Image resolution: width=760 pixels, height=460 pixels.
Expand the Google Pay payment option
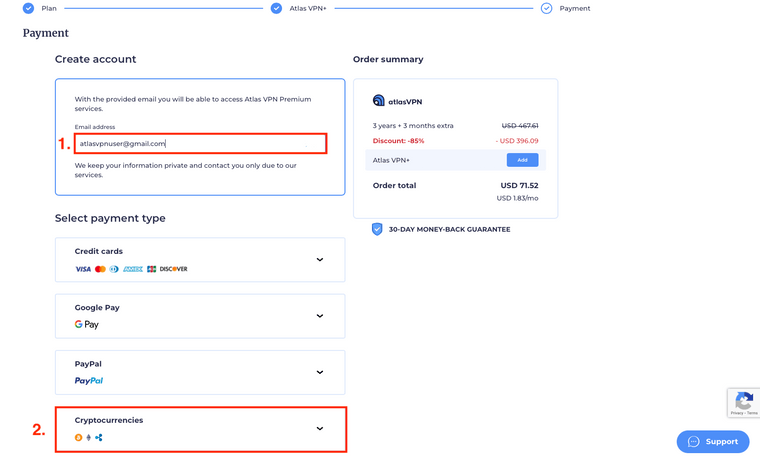click(320, 316)
